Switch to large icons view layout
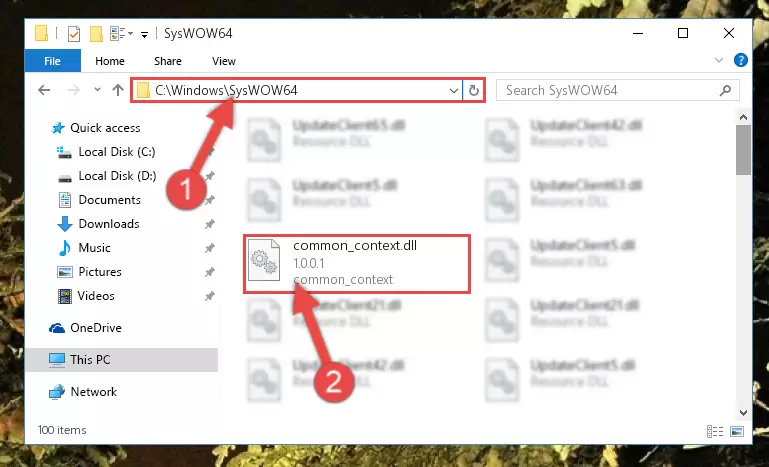 [x=737, y=431]
